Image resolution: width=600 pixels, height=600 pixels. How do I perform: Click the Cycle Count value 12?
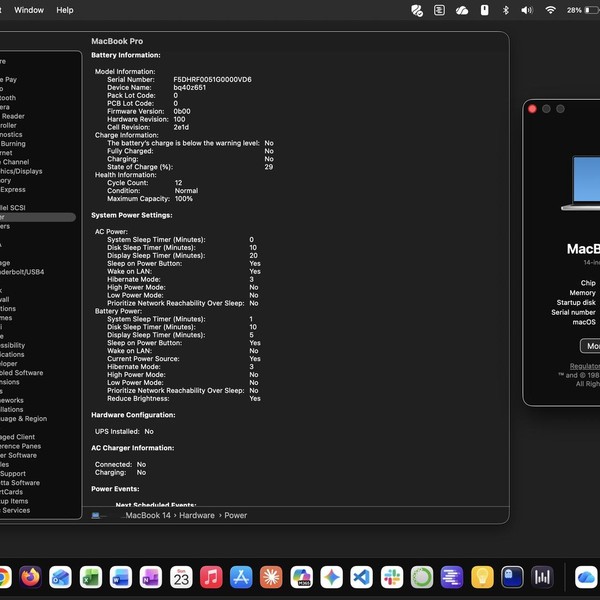[178, 183]
